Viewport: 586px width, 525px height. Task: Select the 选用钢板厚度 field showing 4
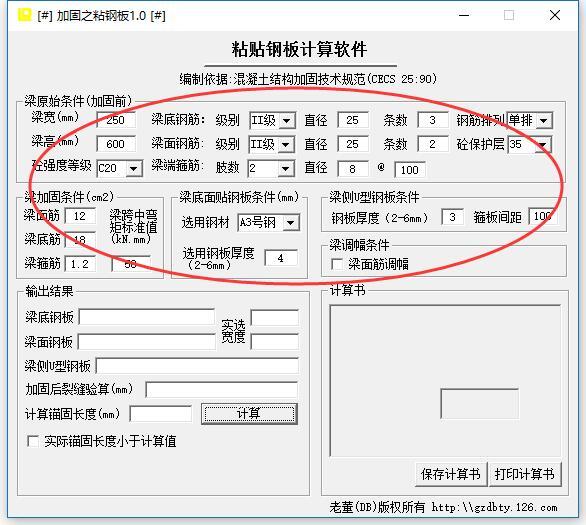281,258
